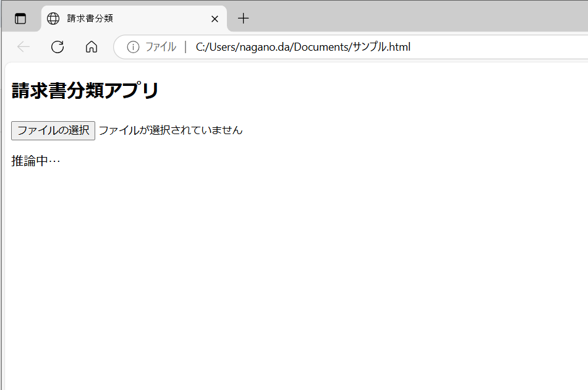Close the 請求書分類 tab
The width and height of the screenshot is (588, 390).
click(215, 19)
